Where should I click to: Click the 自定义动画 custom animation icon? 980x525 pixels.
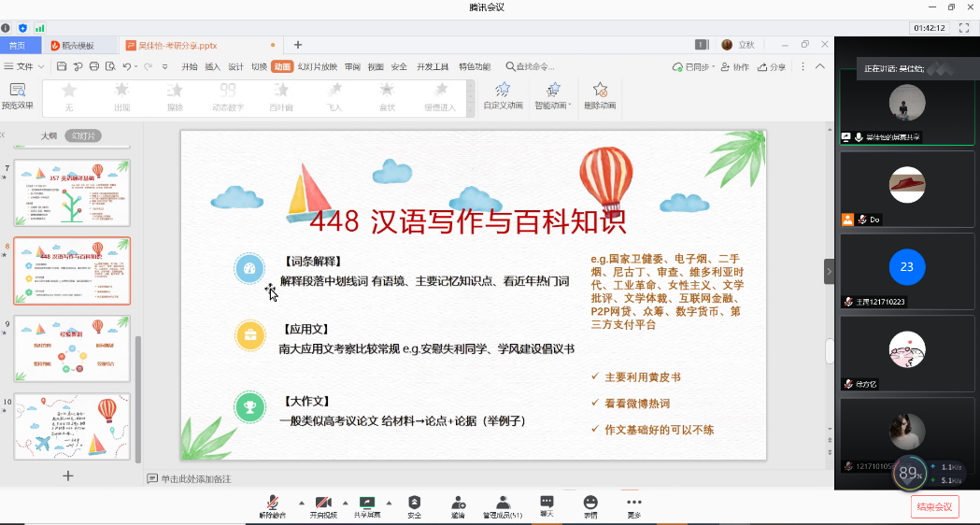503,91
